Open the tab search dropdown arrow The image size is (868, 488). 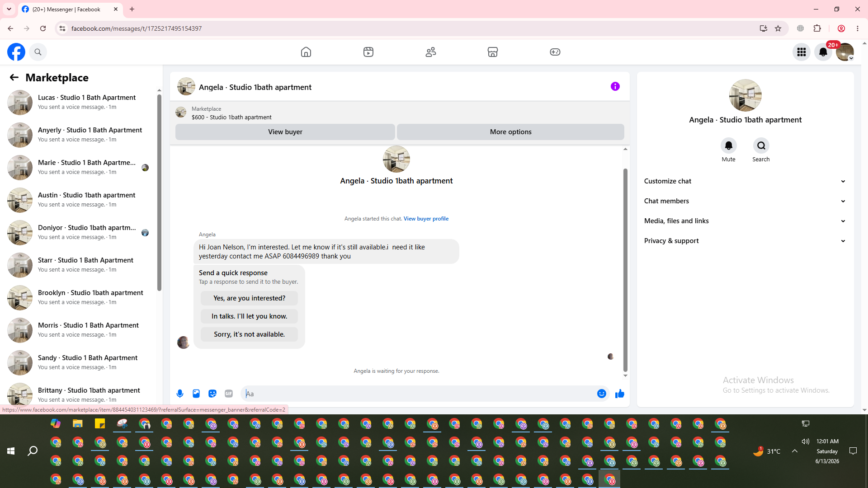(9, 9)
